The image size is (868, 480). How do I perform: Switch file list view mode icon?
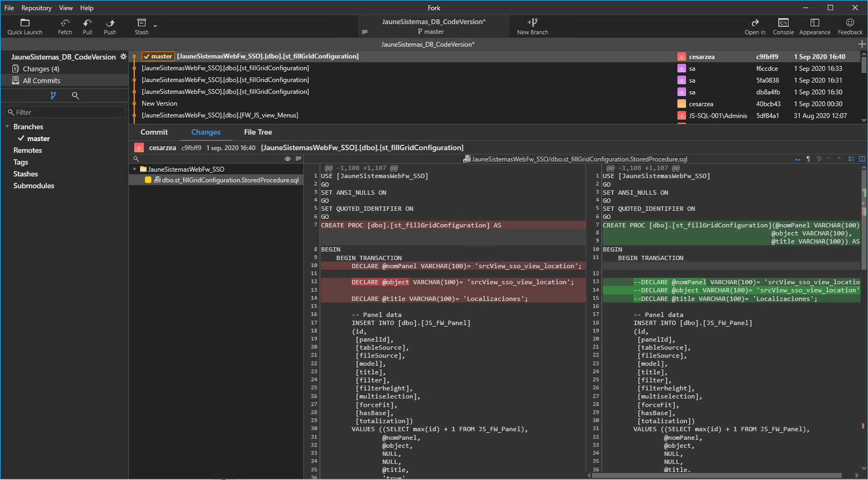(298, 159)
